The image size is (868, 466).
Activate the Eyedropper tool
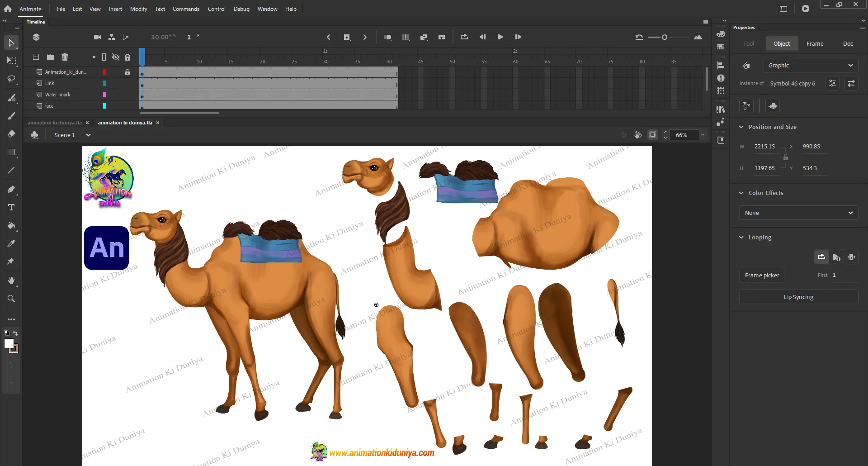pos(11,243)
